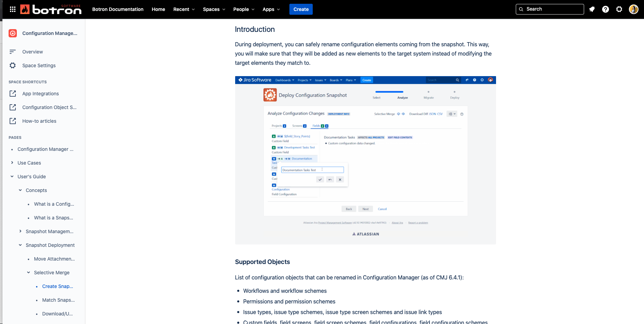This screenshot has height=324, width=644.
Task: Open Space Settings link
Action: pyautogui.click(x=39, y=65)
